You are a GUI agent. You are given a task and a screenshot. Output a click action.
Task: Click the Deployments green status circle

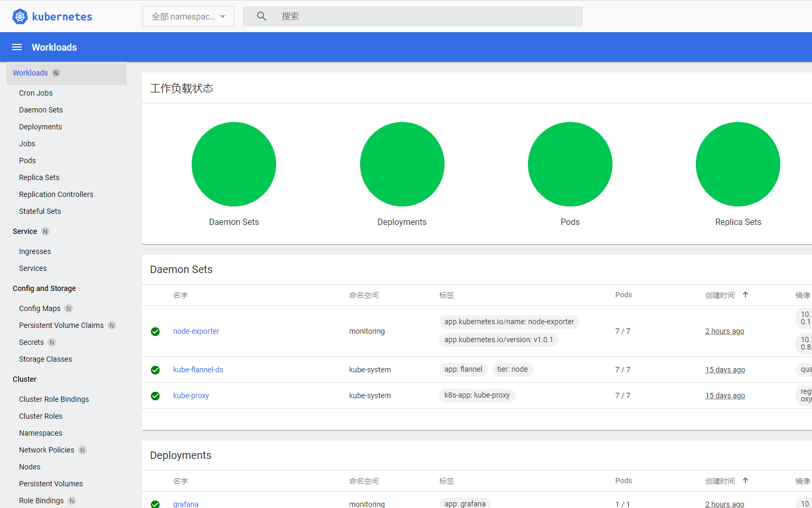pyautogui.click(x=402, y=164)
